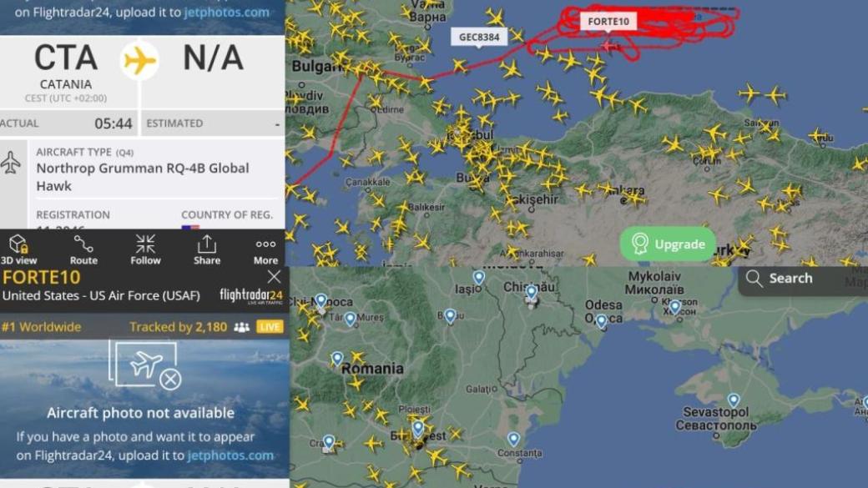868x488 pixels.
Task: Click the Chisinau airport pin
Action: pyautogui.click(x=532, y=293)
